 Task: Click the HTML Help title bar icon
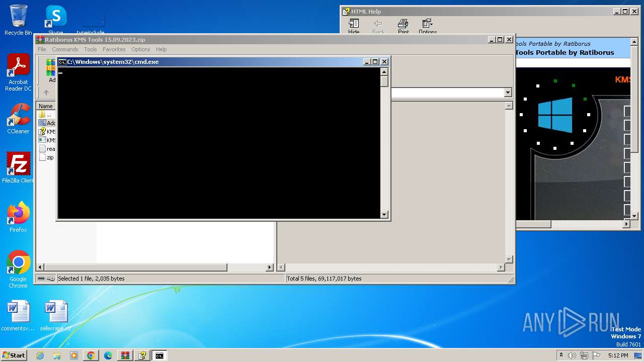[x=346, y=12]
